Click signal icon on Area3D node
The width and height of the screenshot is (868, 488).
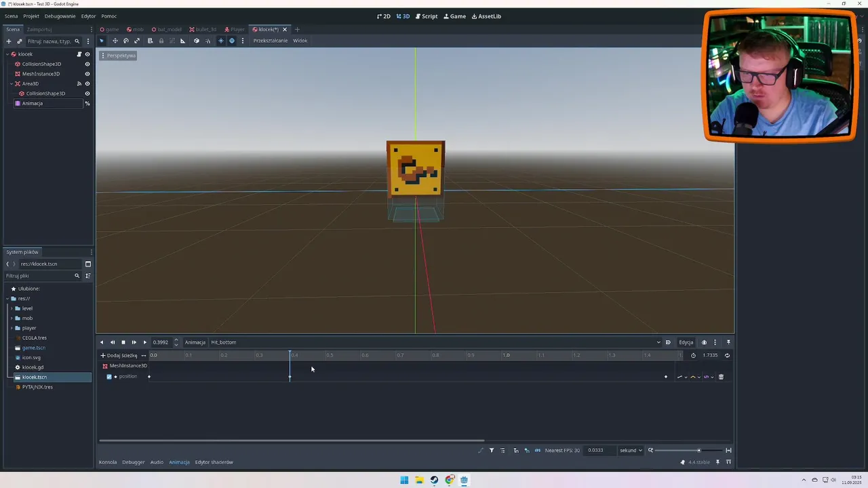tap(79, 84)
